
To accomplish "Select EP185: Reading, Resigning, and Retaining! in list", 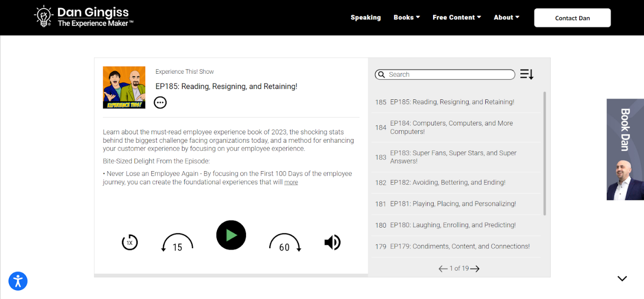I will 456,102.
